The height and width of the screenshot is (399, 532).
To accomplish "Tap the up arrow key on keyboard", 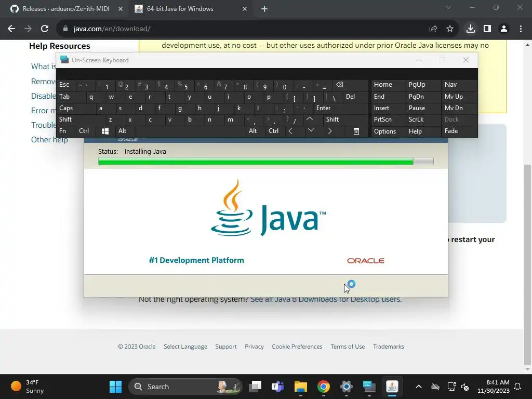I will pos(310,119).
